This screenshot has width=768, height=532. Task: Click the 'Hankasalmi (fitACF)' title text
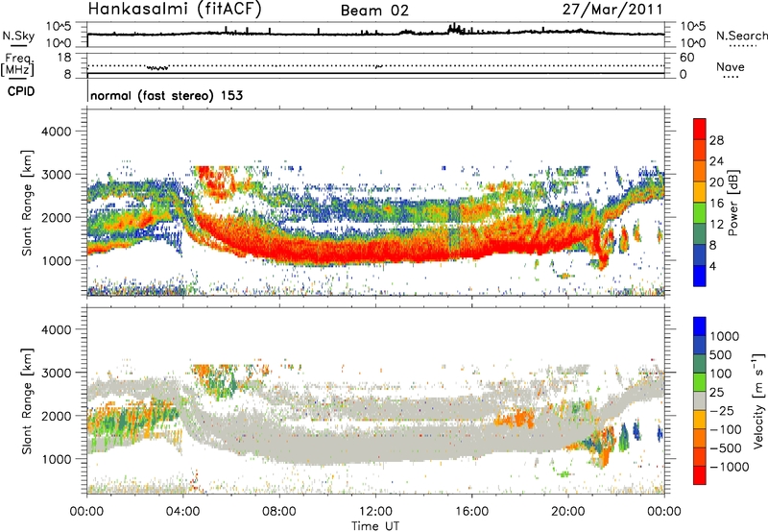tap(175, 10)
